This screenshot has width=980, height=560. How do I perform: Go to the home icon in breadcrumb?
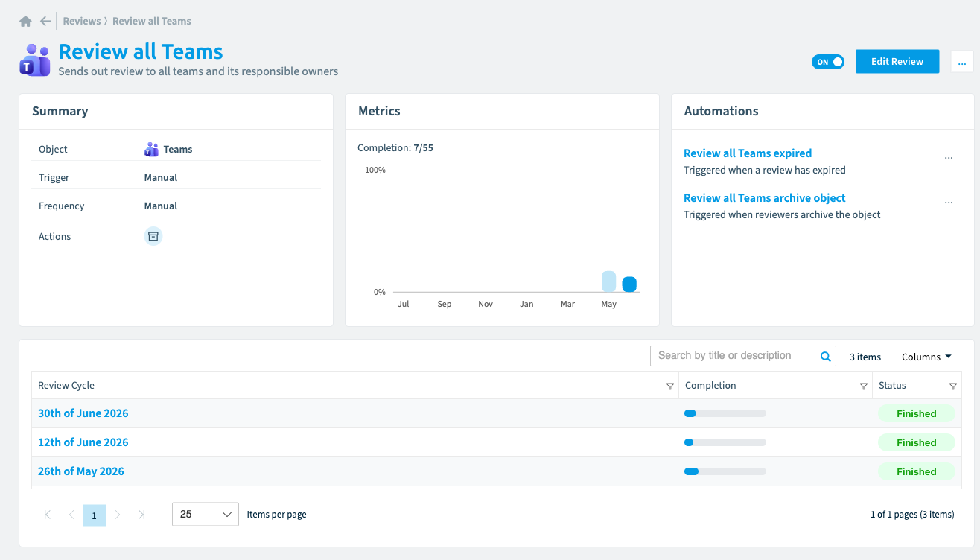25,22
